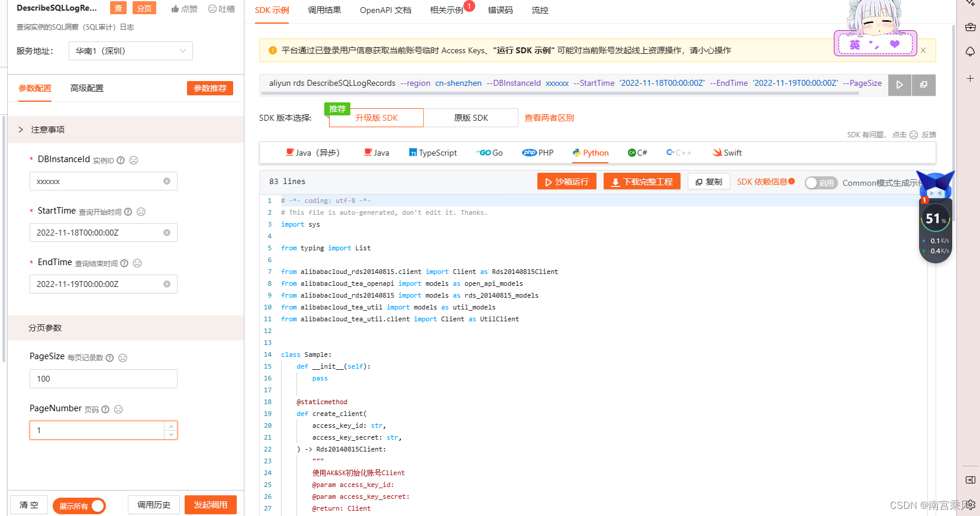This screenshot has height=516, width=980.
Task: Click the PageSize input field
Action: click(x=104, y=379)
